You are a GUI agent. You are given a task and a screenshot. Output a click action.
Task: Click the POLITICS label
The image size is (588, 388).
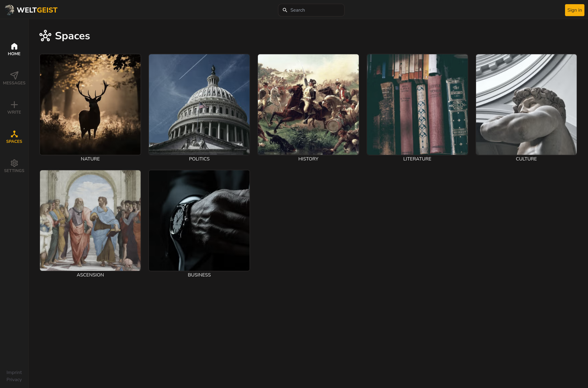(199, 159)
